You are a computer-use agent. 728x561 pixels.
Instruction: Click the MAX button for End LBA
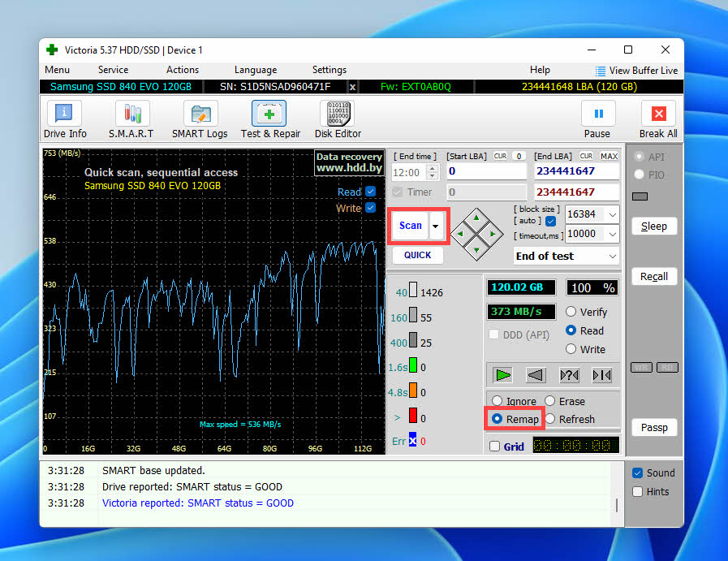(x=609, y=156)
